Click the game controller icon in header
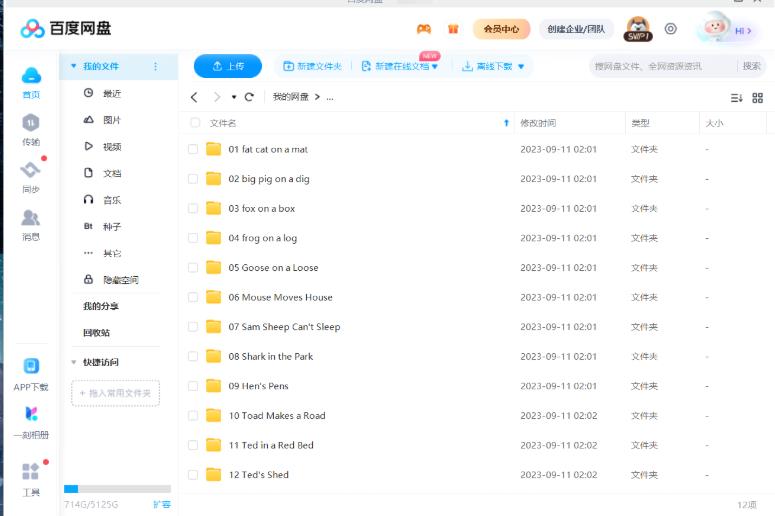Screen dimensions: 775x516 (424, 29)
